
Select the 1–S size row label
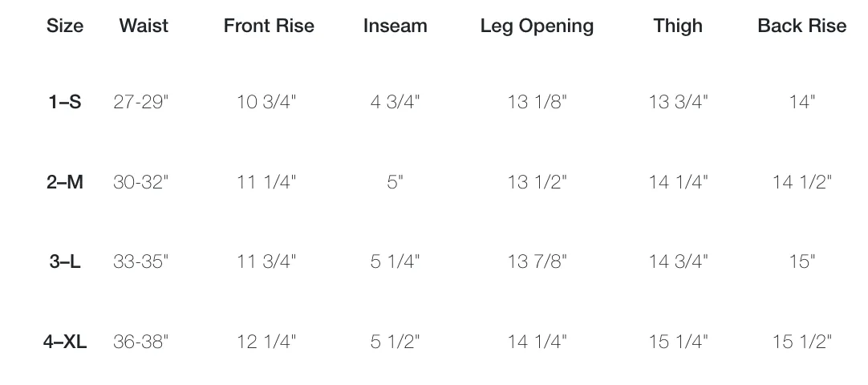65,102
